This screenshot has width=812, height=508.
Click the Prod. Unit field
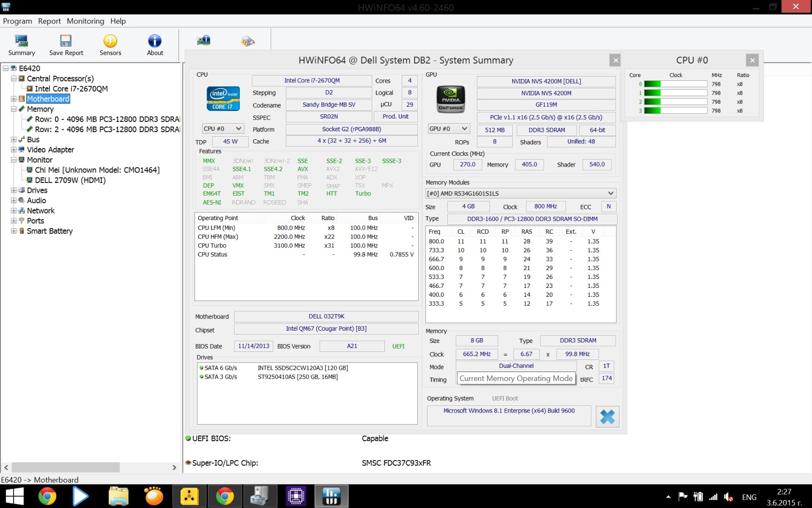(396, 117)
